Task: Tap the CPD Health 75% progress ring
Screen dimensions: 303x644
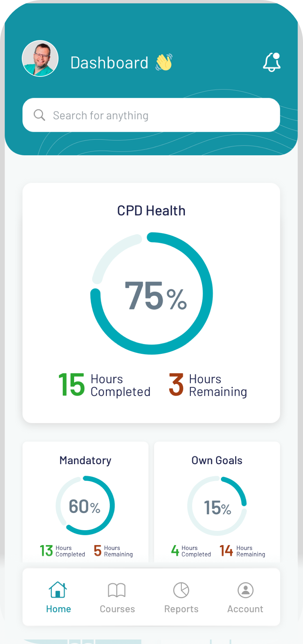Action: 152,294
